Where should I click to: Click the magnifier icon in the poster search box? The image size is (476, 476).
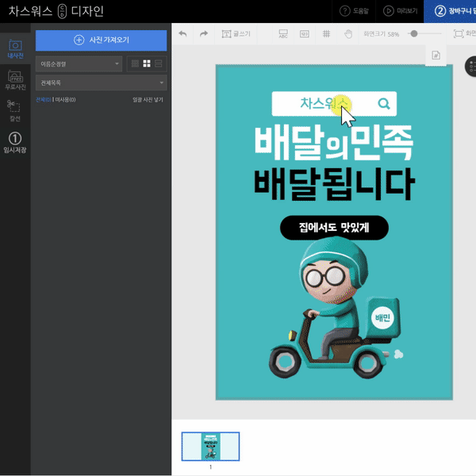click(384, 103)
